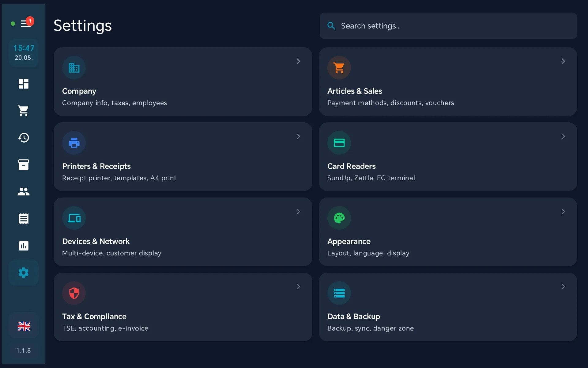Open the bar chart statistics icon in sidebar
Viewport: 588px width, 368px height.
coord(24,246)
